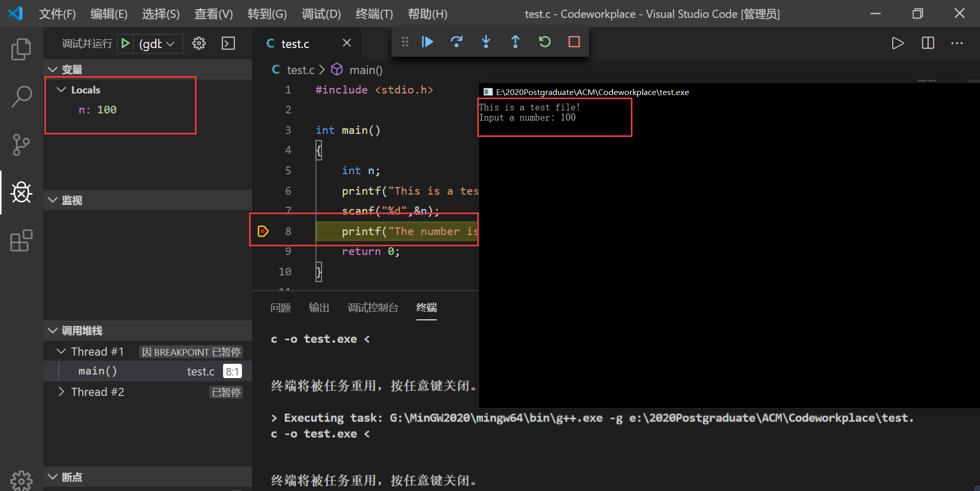Open the Source Control view
The height and width of the screenshot is (491, 980).
[21, 145]
